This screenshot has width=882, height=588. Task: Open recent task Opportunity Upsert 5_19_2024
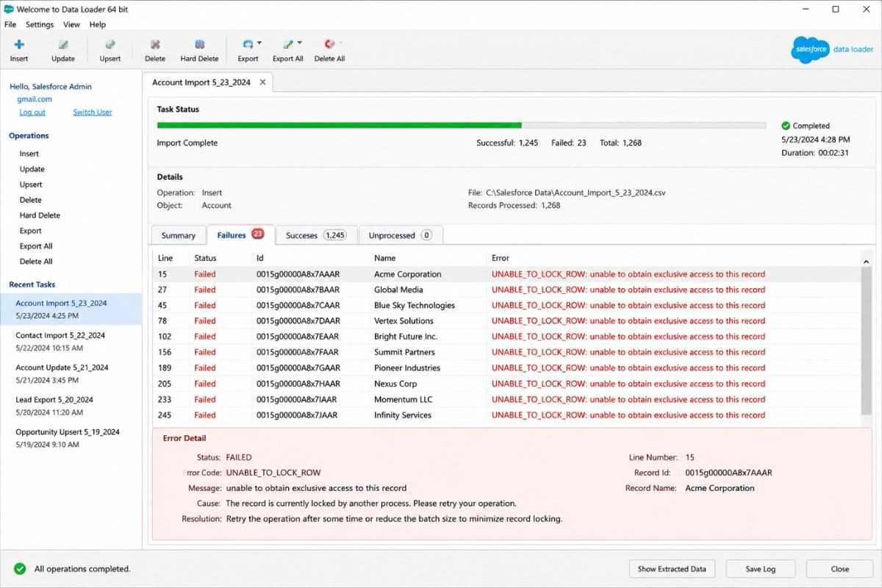pyautogui.click(x=71, y=438)
